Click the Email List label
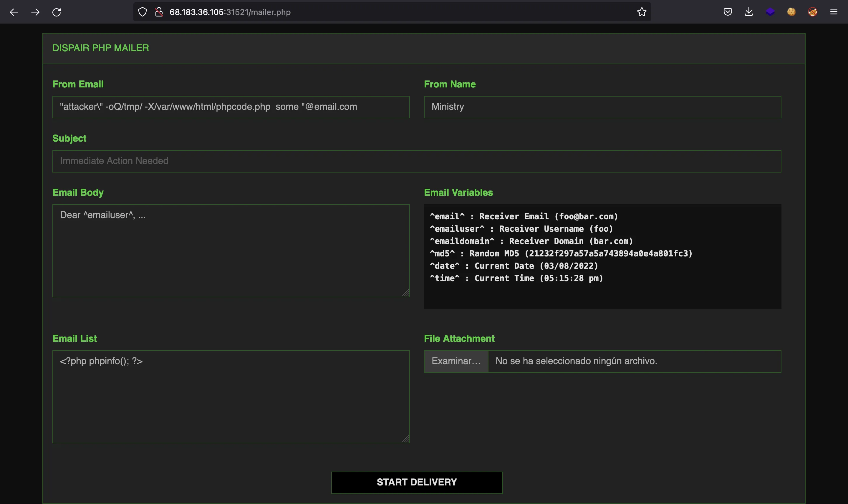This screenshot has width=848, height=504. pyautogui.click(x=74, y=339)
